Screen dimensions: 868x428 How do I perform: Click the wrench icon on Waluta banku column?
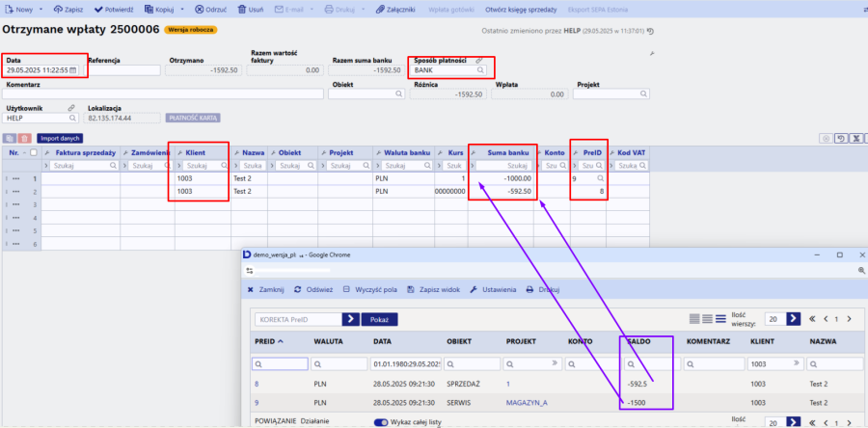click(377, 152)
